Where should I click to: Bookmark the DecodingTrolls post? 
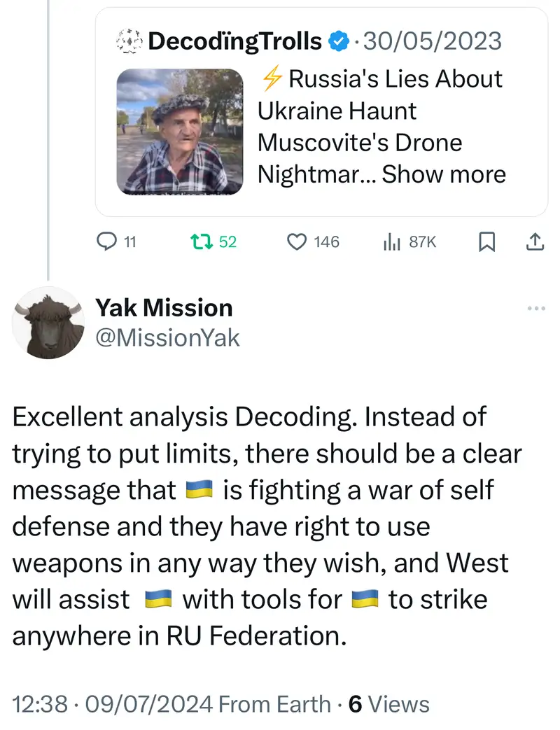coord(486,242)
